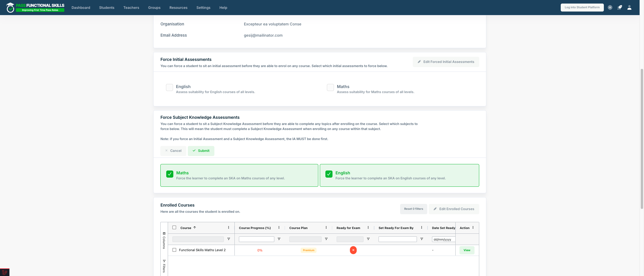644x276 pixels.
Task: Select all courses header checkbox
Action: 174,228
